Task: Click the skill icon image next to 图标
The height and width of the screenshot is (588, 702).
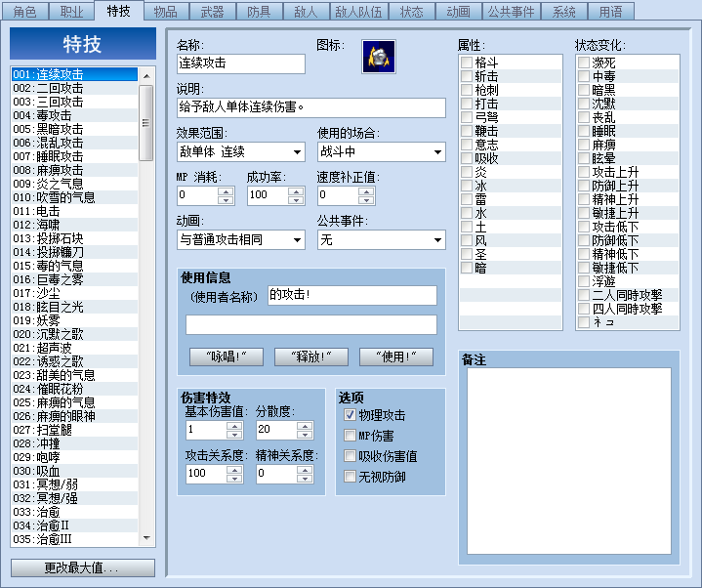Action: (378, 57)
